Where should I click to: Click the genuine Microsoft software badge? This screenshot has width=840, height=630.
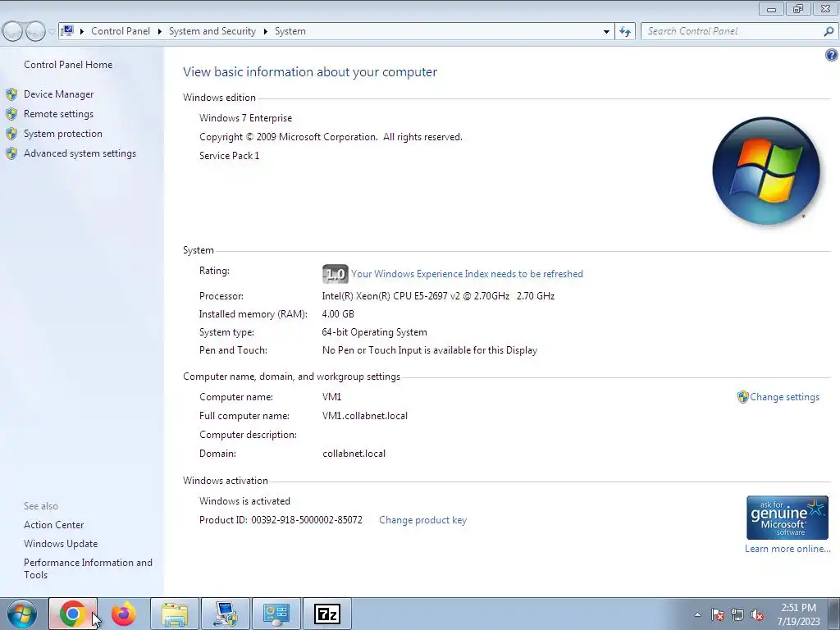click(787, 518)
